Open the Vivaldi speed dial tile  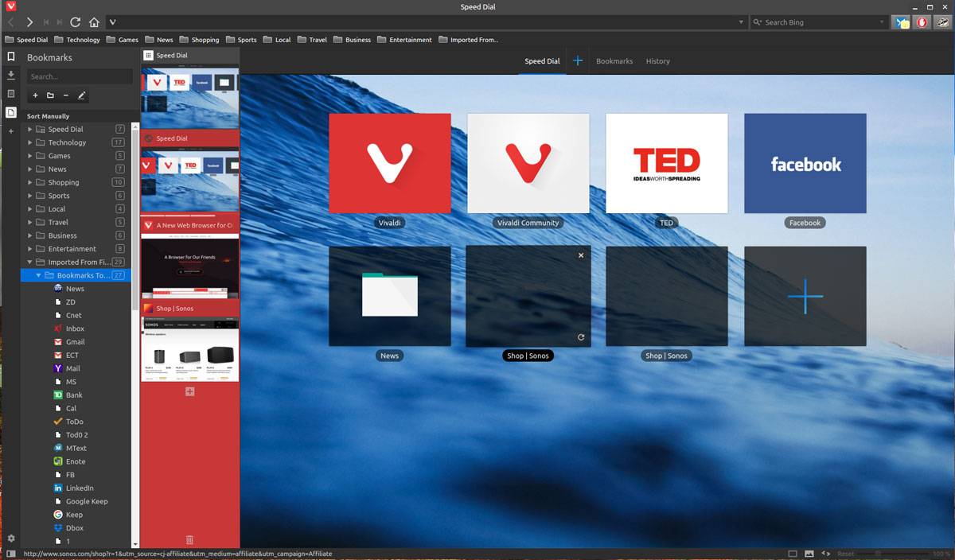pos(390,163)
